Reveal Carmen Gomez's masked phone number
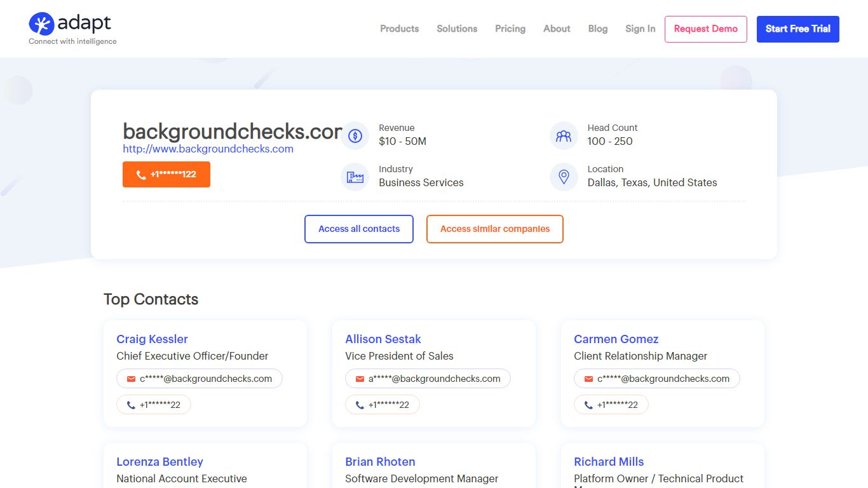This screenshot has height=488, width=868. tap(611, 405)
